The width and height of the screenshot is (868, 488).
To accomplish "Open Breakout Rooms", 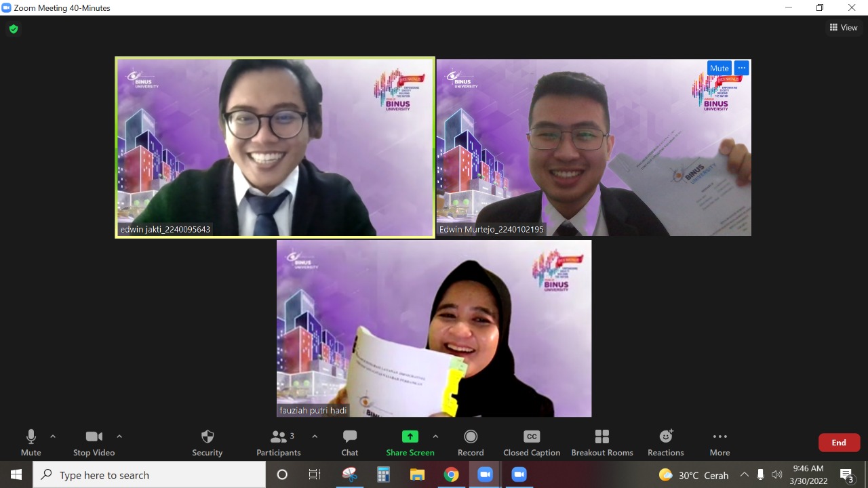I will (601, 442).
